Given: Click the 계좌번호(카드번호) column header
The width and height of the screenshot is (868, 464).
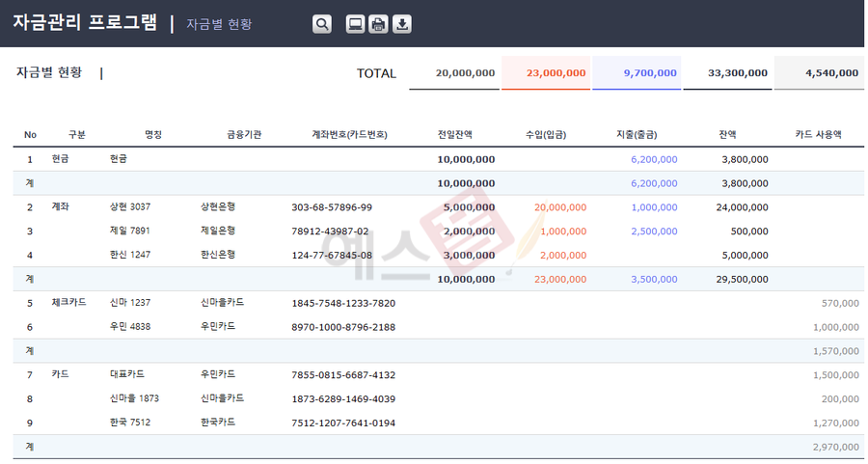Looking at the screenshot, I should click(x=349, y=134).
